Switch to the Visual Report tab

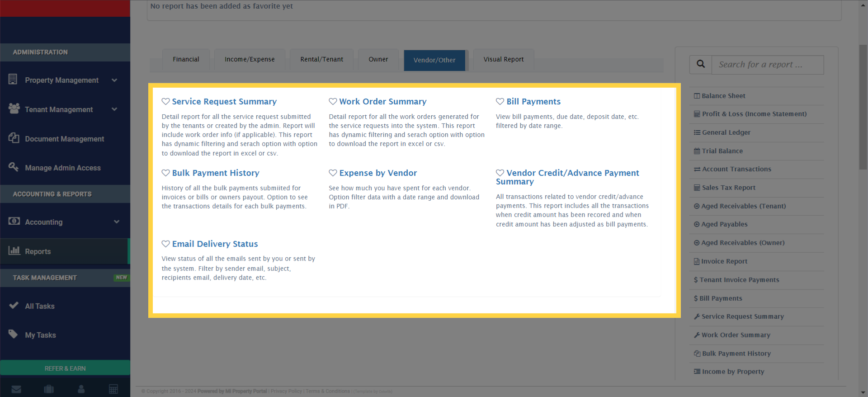point(504,60)
